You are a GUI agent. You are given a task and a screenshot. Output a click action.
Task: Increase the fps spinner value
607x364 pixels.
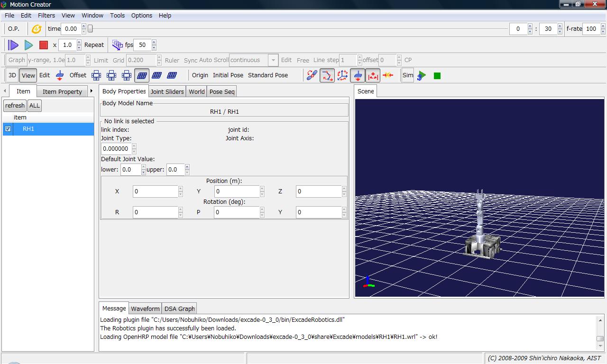154,43
